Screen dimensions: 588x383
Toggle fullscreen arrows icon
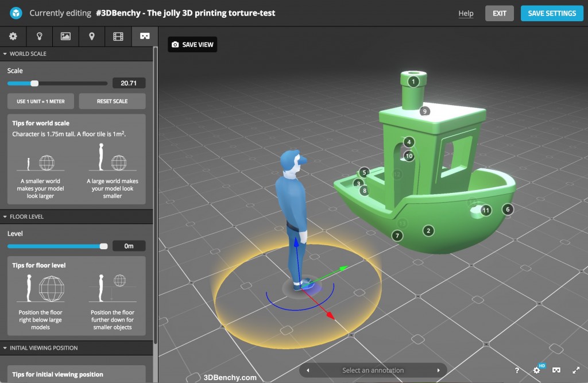click(576, 370)
